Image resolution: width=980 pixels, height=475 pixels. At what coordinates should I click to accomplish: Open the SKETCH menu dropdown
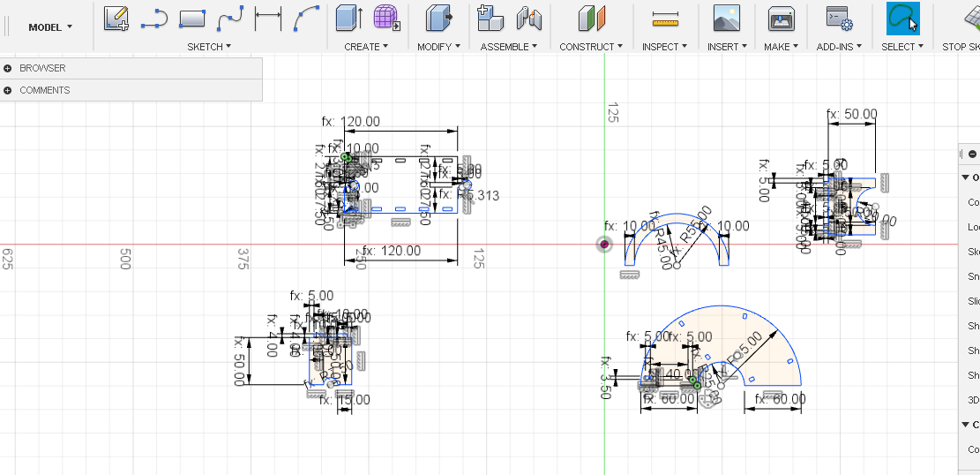[x=209, y=47]
